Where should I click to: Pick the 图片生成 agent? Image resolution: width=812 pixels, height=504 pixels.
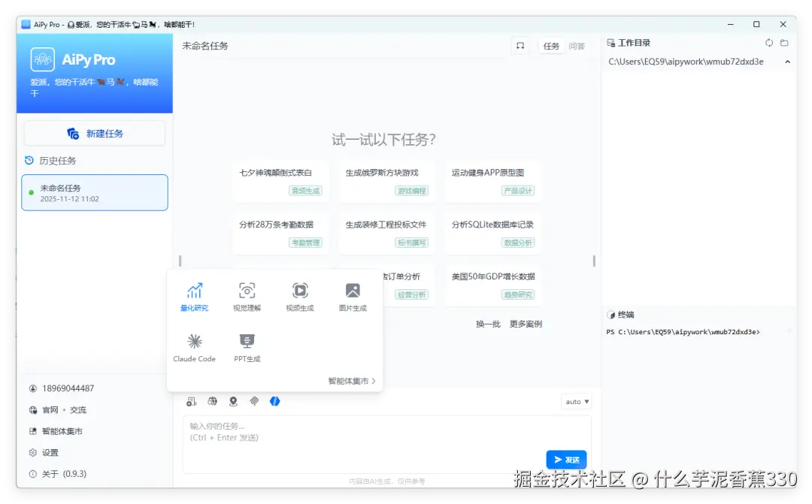pos(353,297)
